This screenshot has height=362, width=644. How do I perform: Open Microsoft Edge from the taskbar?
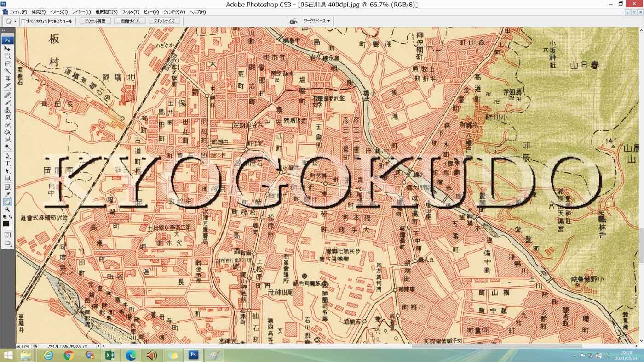(x=131, y=355)
